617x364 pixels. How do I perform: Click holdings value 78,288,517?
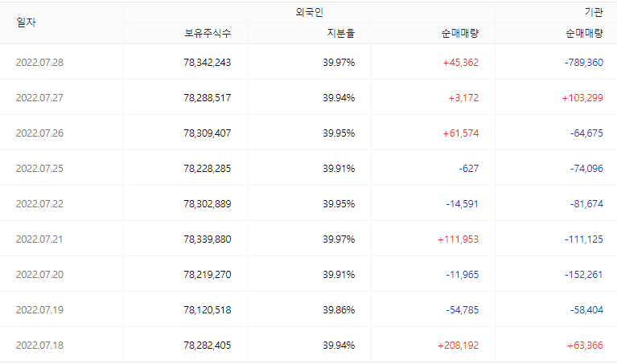click(x=208, y=98)
